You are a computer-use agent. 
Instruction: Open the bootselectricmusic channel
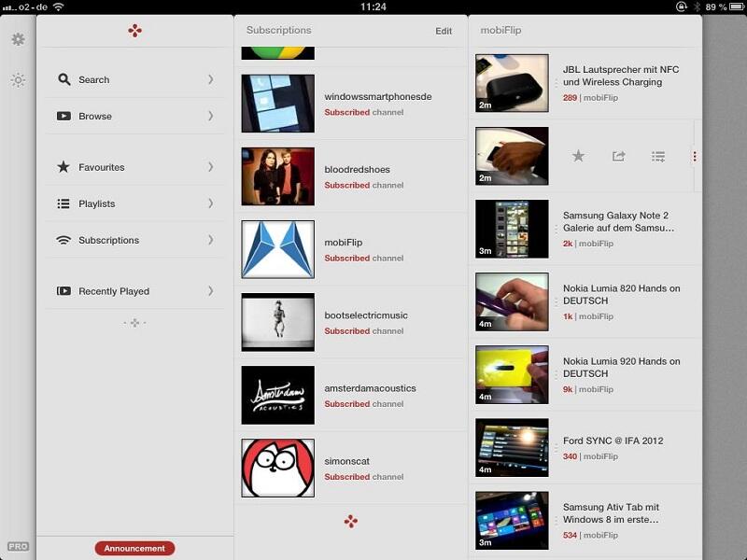[x=351, y=322]
